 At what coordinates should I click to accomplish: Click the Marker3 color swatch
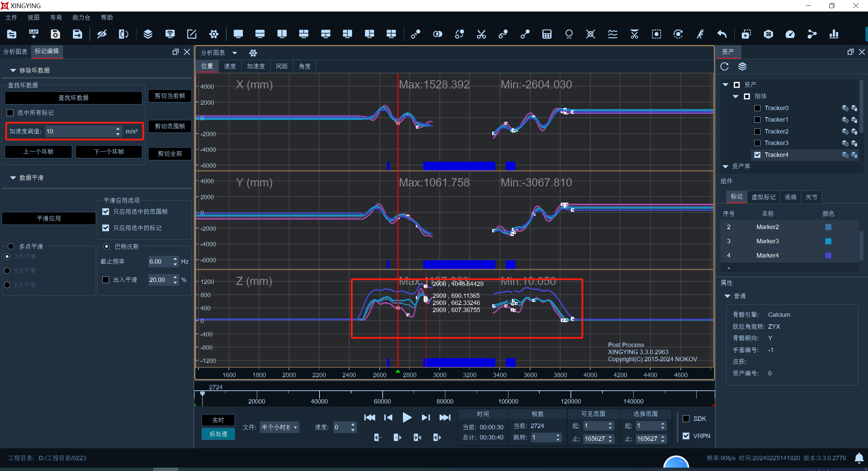pyautogui.click(x=828, y=241)
